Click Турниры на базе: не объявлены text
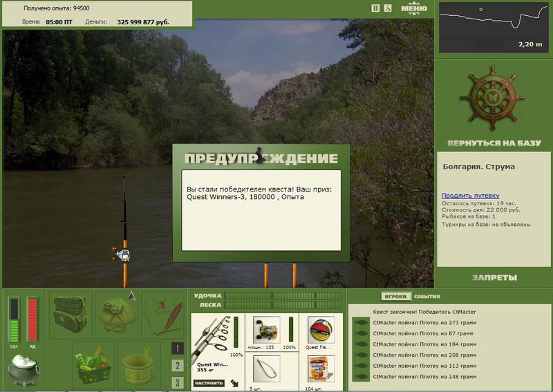The width and height of the screenshot is (553, 392). 486,225
